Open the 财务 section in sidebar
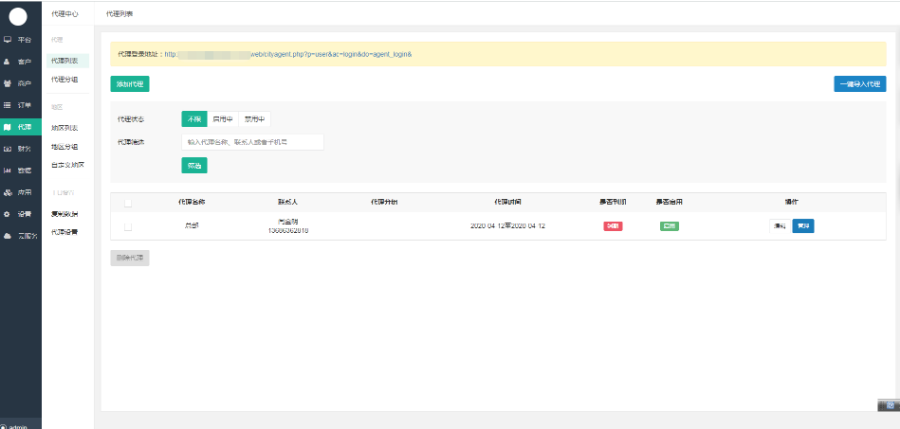900x429 pixels. [x=20, y=148]
